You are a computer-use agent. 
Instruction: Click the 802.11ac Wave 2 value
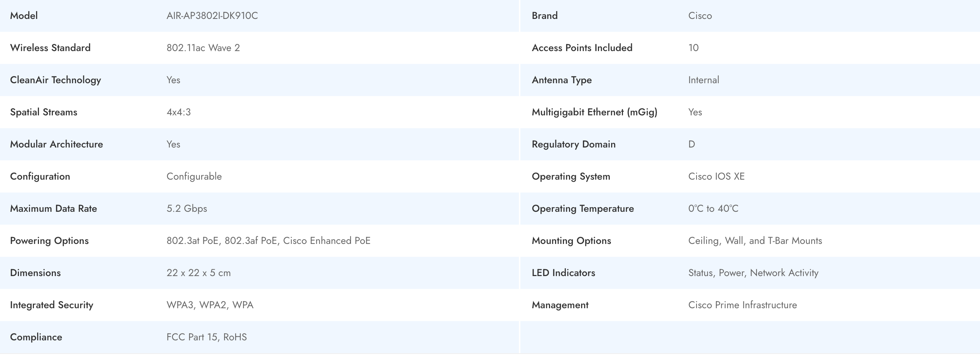pos(203,48)
